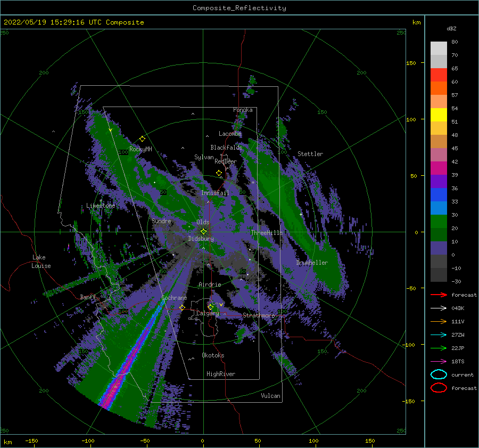This screenshot has height=448, width=479.
Task: Click the Calgary city label
Action: pos(208,313)
